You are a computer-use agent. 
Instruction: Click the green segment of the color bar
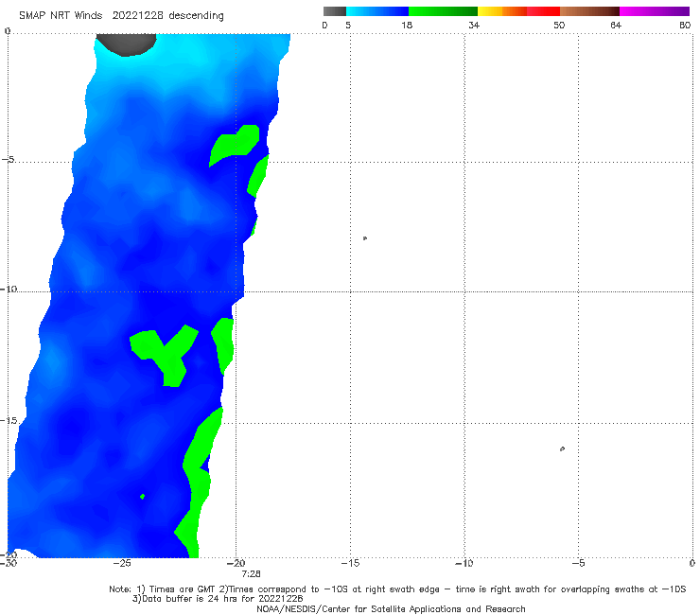point(443,11)
